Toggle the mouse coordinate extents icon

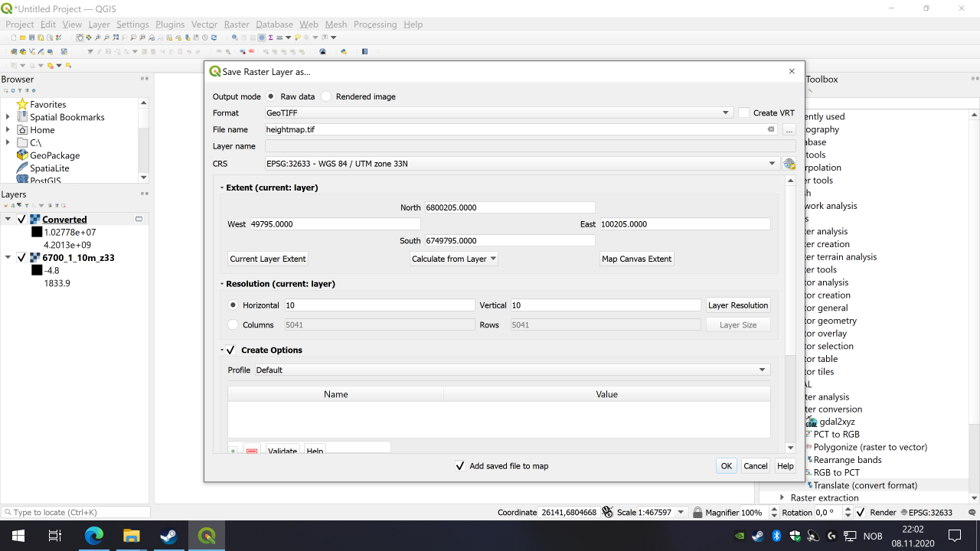tap(607, 512)
